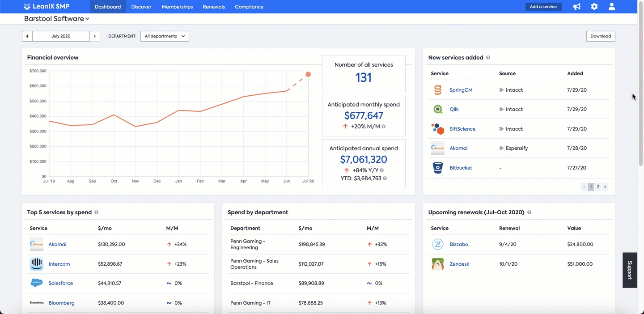This screenshot has height=314, width=644.
Task: Open the user profile icon
Action: [612, 7]
